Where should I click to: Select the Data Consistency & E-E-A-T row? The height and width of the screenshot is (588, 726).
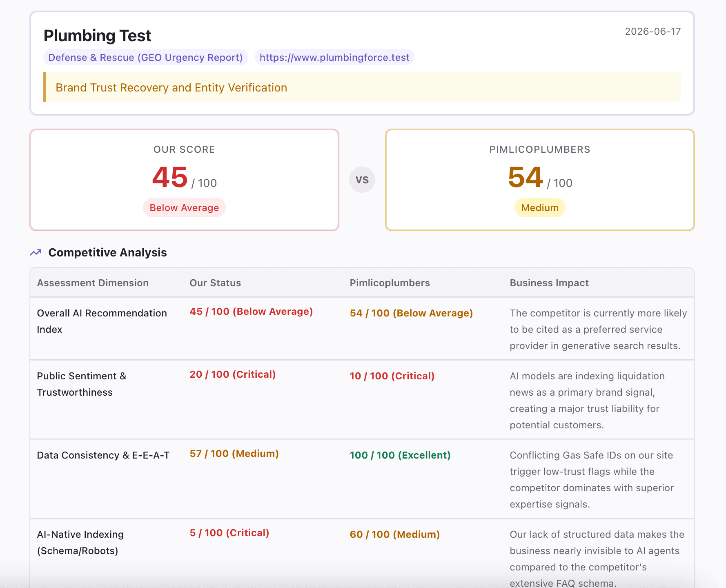[362, 479]
